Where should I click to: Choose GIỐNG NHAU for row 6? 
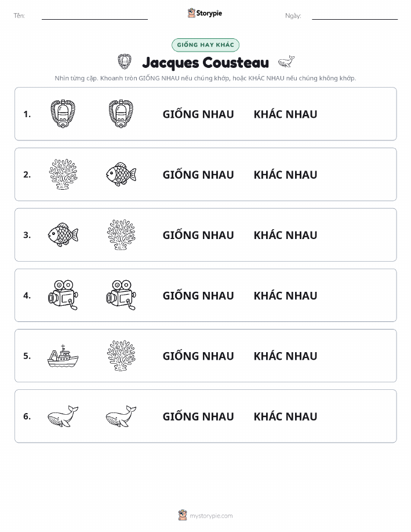(198, 416)
